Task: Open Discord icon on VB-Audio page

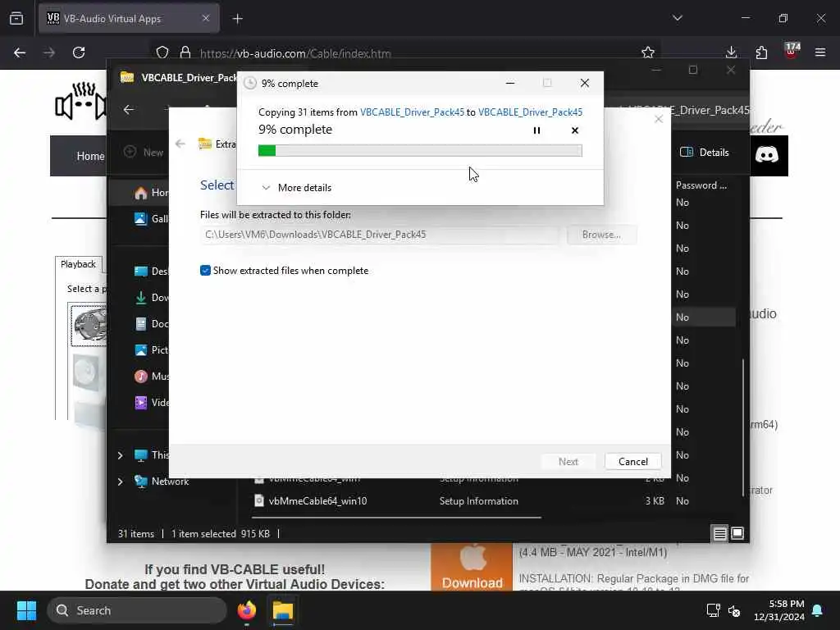Action: (767, 155)
